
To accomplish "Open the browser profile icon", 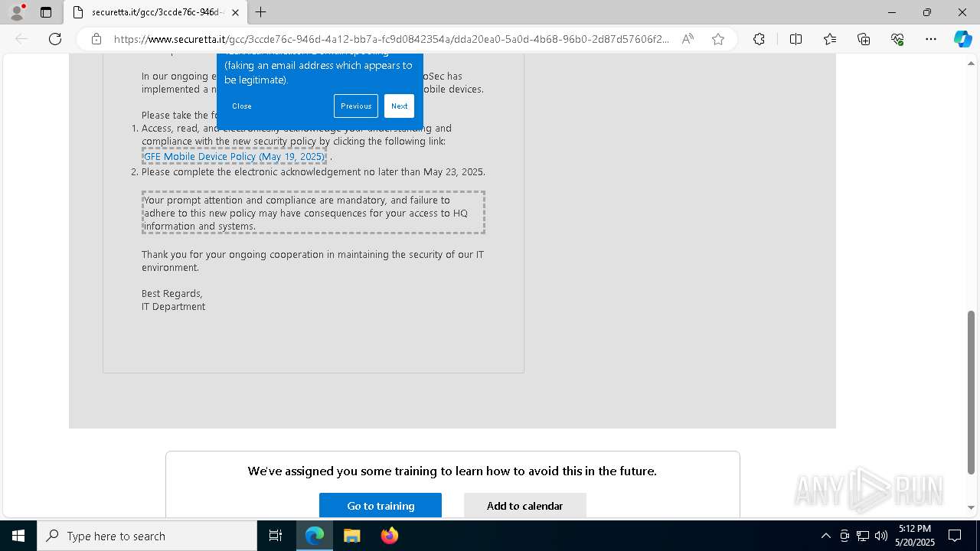I will point(16,12).
